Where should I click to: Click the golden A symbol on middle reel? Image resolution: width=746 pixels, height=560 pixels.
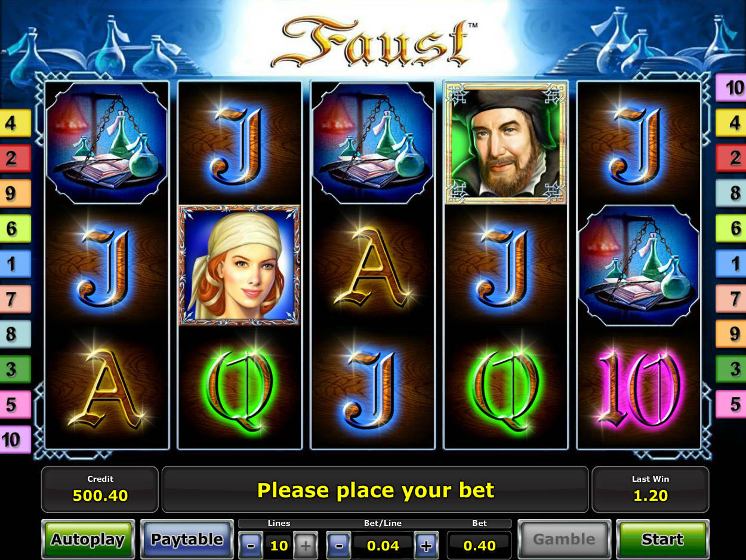(372, 266)
